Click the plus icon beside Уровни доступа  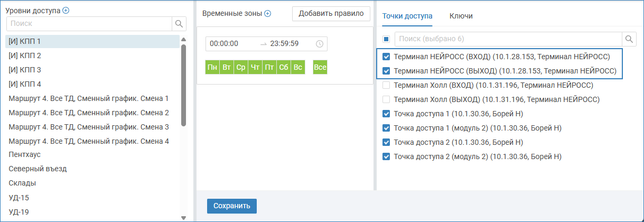point(66,11)
